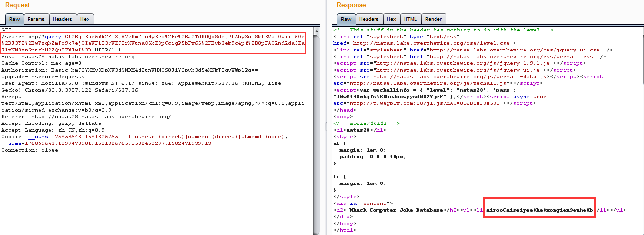Click the Cookie header line in request
This screenshot has width=644, height=235.
pyautogui.click(x=143, y=136)
